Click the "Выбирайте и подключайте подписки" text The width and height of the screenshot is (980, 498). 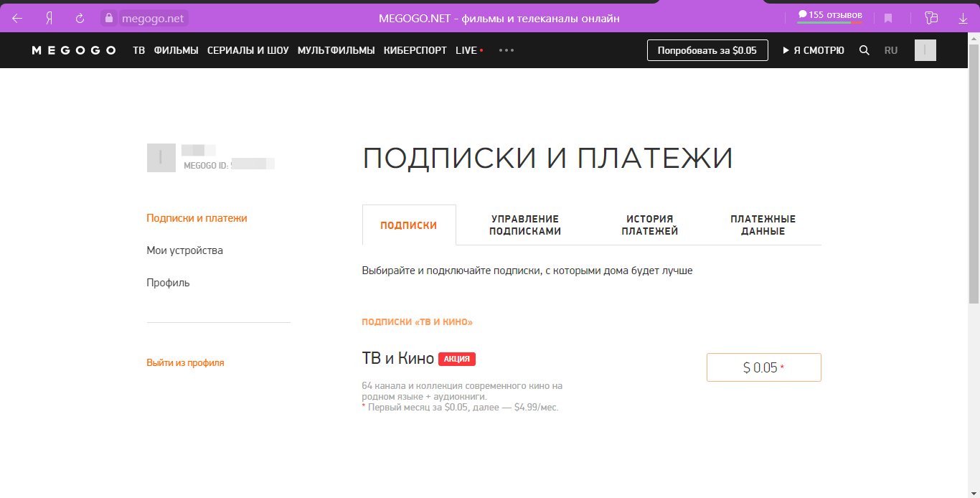pos(527,271)
